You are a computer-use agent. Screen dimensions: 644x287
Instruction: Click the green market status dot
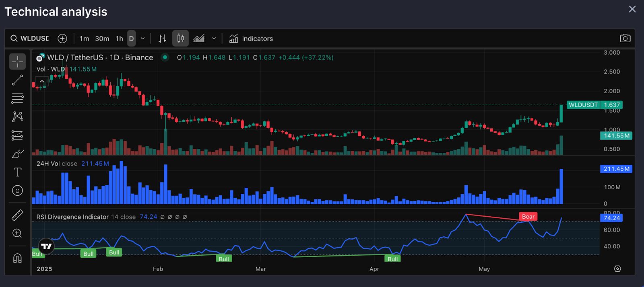point(165,57)
